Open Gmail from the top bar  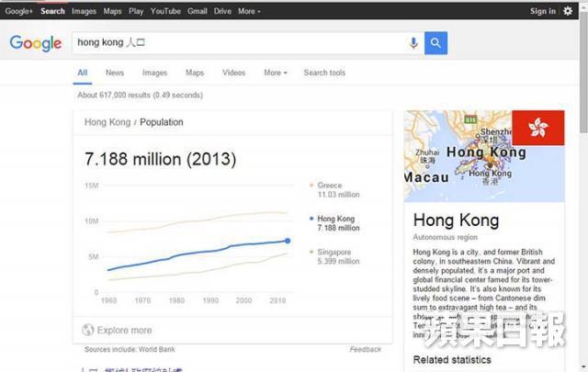pos(198,11)
